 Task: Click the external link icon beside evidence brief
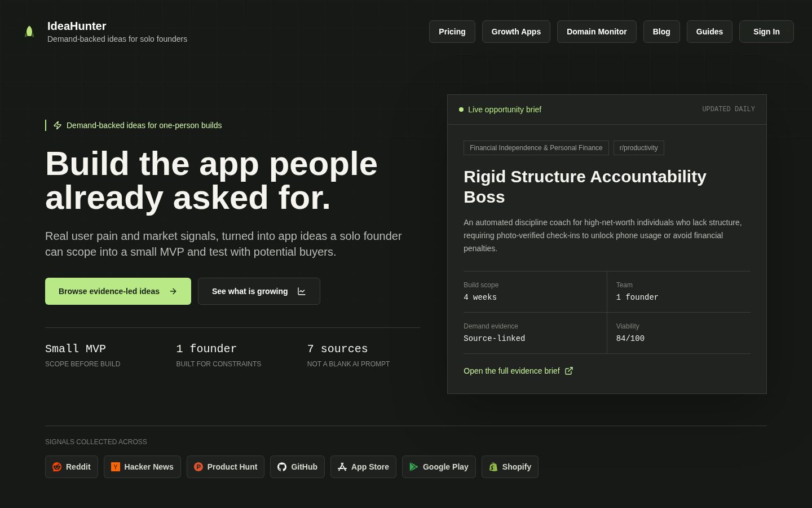[569, 371]
